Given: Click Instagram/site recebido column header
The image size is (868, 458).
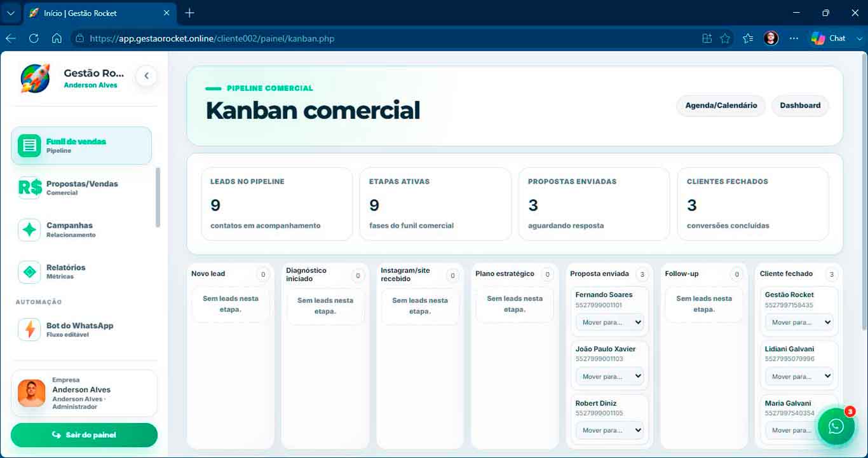Looking at the screenshot, I should (x=405, y=275).
